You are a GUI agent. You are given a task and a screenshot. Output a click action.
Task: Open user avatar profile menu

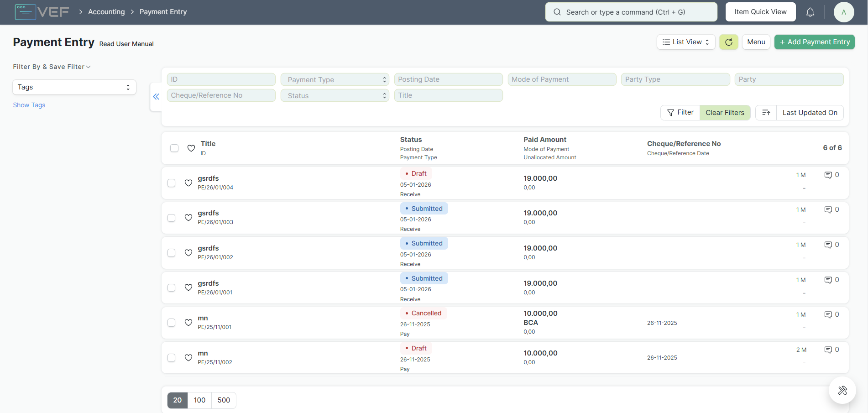pos(843,12)
